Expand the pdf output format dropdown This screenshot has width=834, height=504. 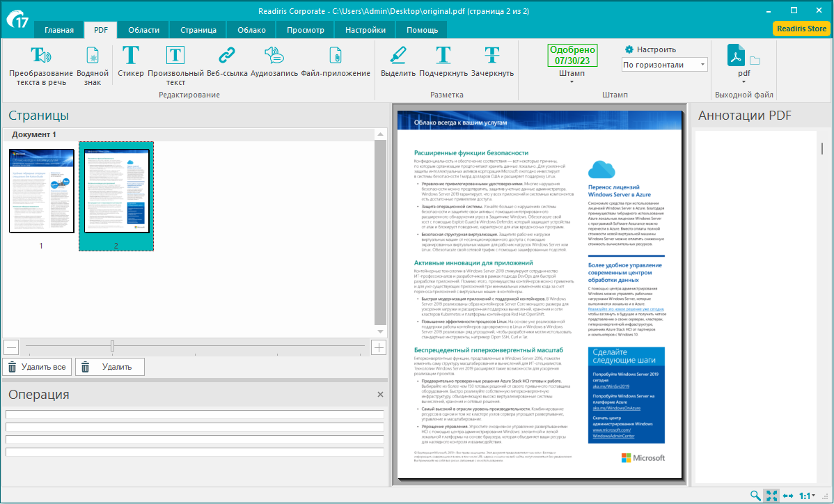(x=743, y=81)
